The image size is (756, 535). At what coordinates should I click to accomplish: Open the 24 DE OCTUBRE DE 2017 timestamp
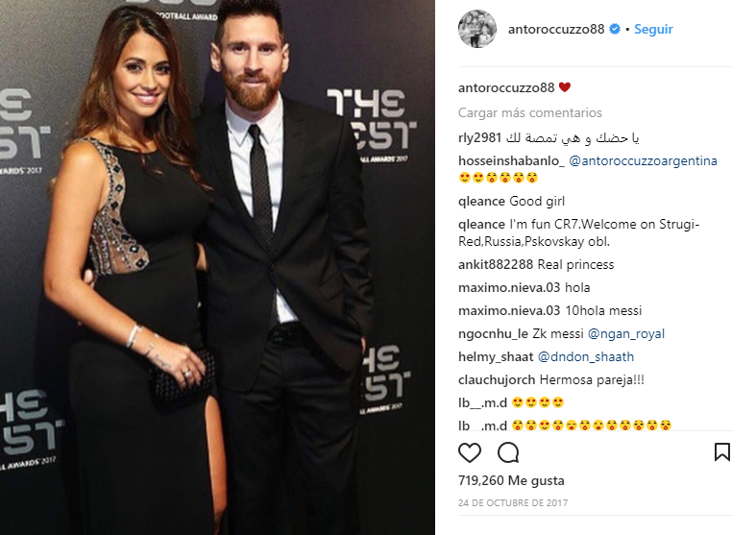click(513, 502)
